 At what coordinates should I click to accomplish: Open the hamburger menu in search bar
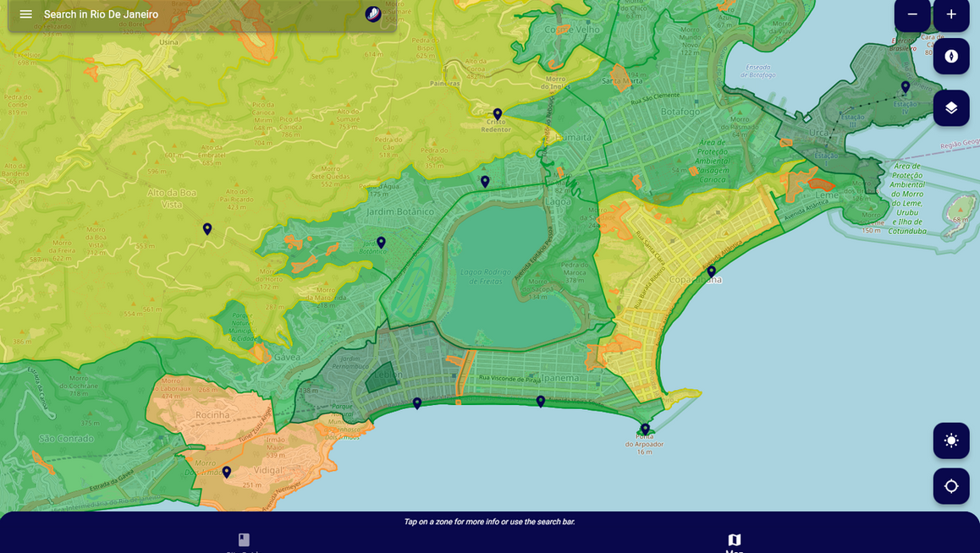25,14
